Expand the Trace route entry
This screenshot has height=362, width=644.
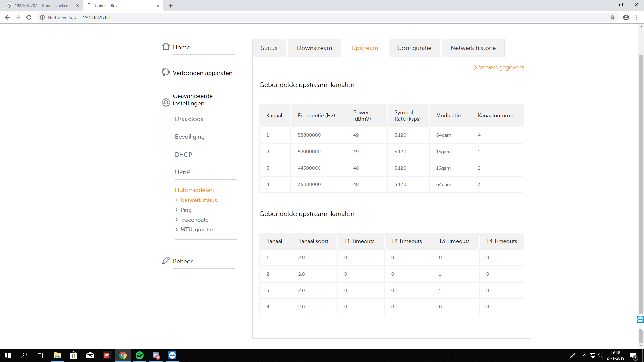click(194, 220)
